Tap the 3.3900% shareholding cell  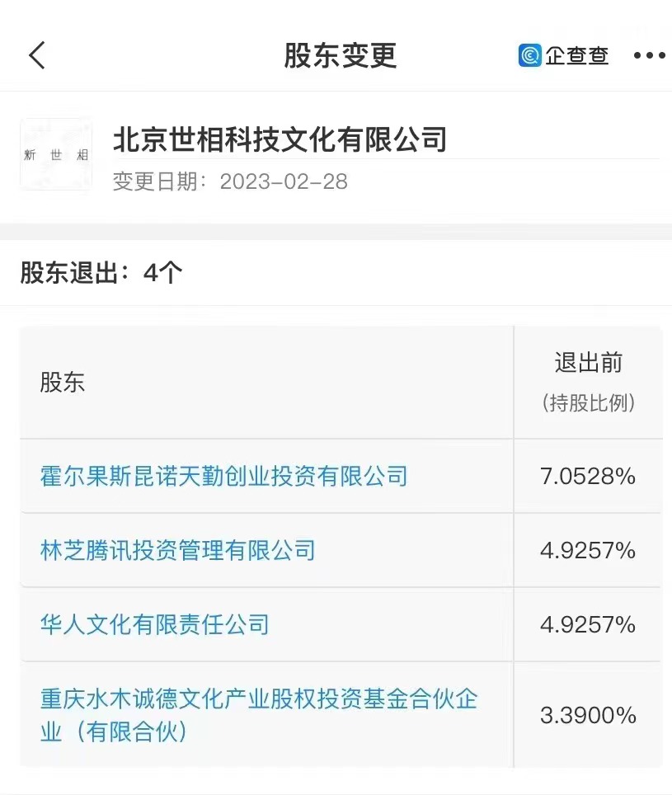coord(588,715)
